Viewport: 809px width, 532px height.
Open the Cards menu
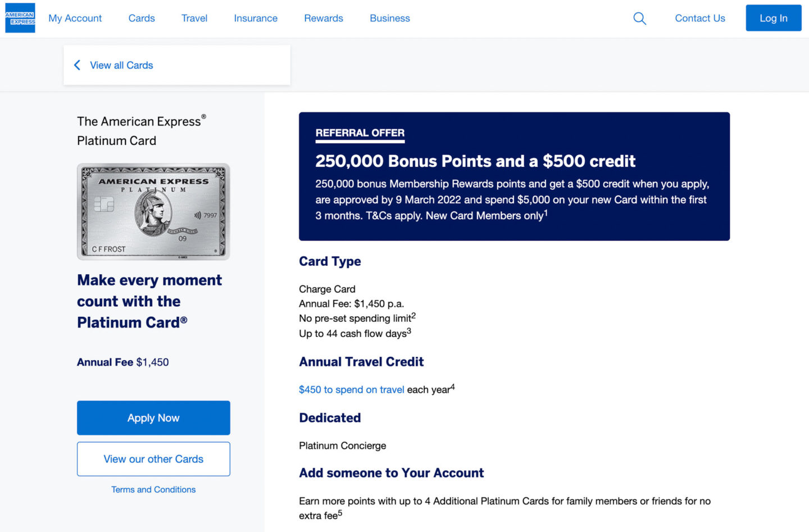point(142,19)
